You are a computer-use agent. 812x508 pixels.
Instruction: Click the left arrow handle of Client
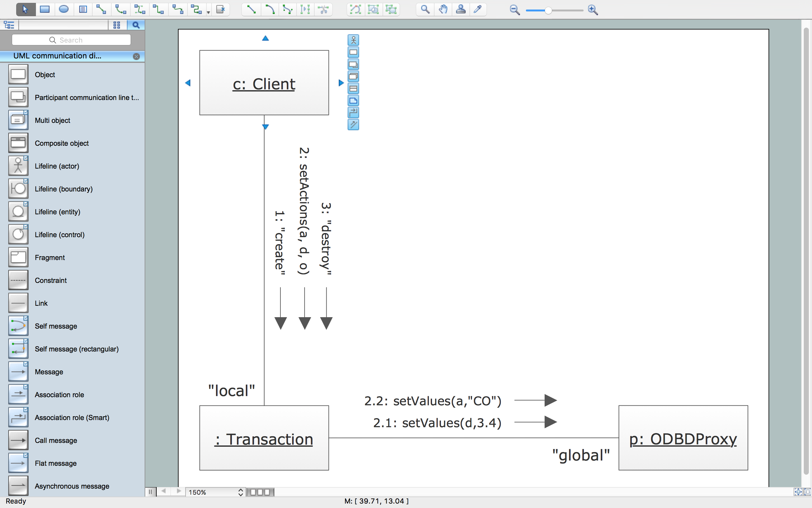click(x=188, y=83)
